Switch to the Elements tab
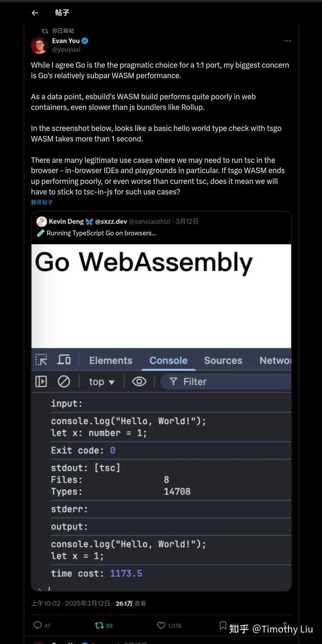Image resolution: width=322 pixels, height=644 pixels. [110, 360]
